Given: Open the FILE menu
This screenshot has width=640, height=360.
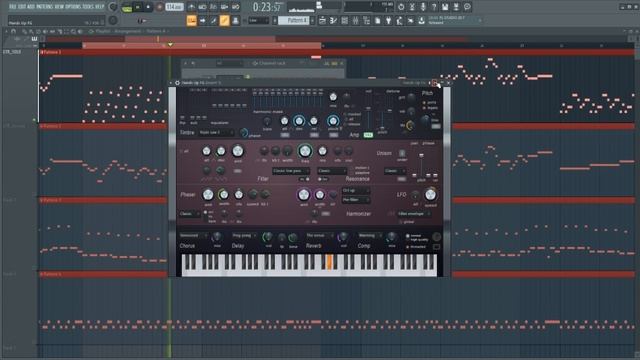Looking at the screenshot, I should [x=13, y=7].
